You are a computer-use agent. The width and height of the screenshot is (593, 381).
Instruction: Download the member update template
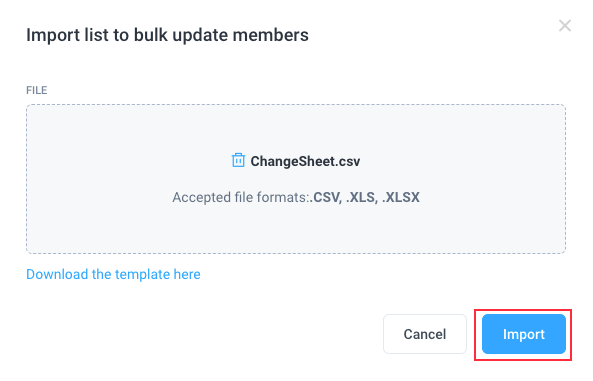click(113, 274)
